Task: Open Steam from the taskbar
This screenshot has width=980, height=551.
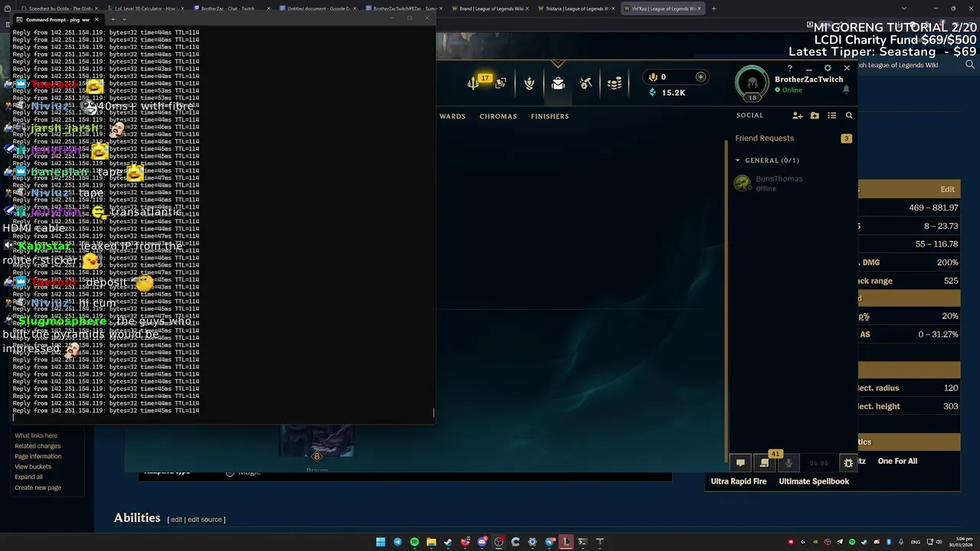Action: click(x=448, y=542)
